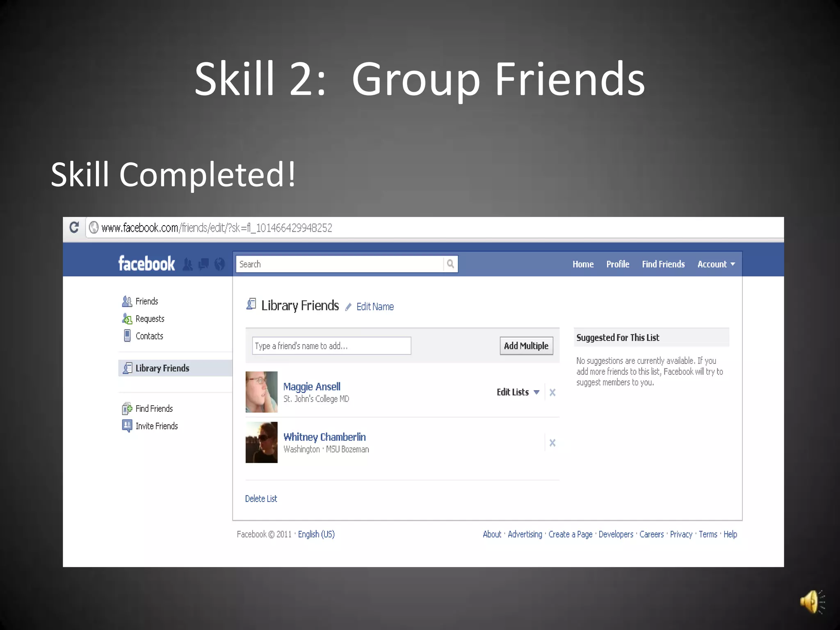The width and height of the screenshot is (840, 630).
Task: Open the Careers footer link
Action: (x=651, y=534)
